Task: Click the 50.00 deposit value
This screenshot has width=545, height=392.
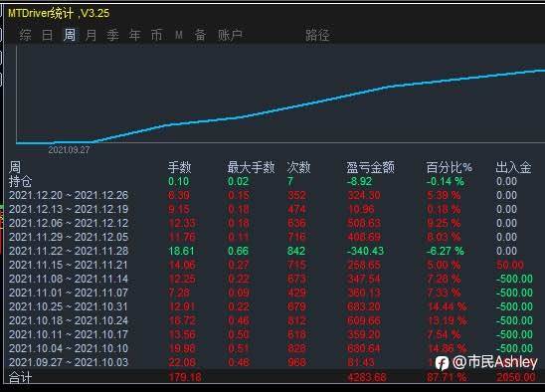Action: pos(510,265)
